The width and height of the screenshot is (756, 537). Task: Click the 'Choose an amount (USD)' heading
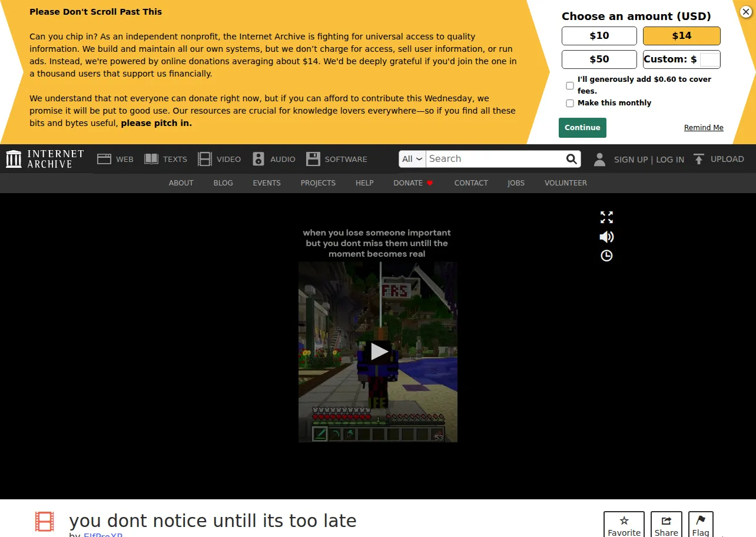pos(636,16)
